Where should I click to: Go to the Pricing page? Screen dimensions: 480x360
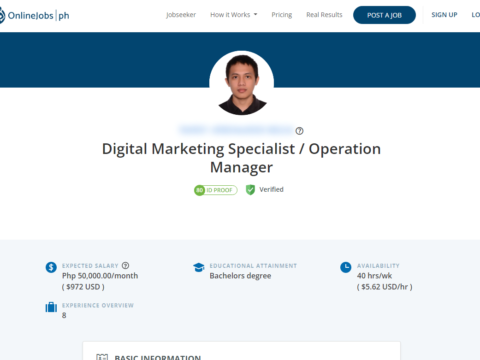pos(282,15)
